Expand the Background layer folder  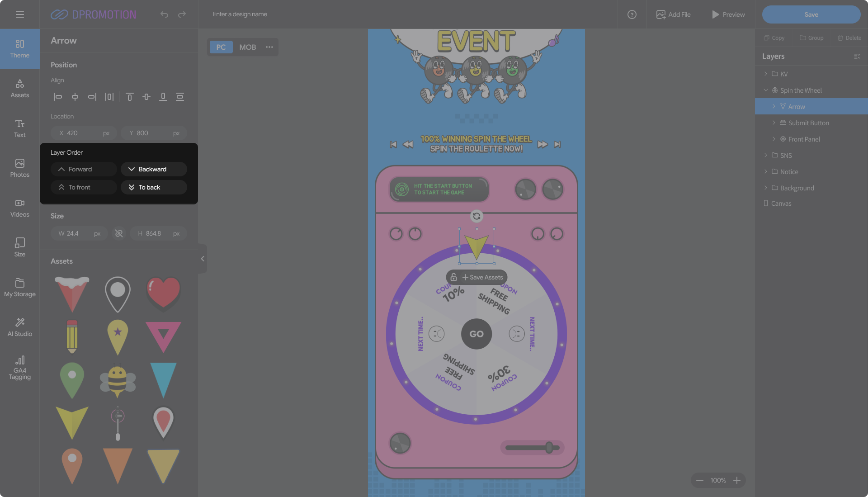tap(765, 188)
